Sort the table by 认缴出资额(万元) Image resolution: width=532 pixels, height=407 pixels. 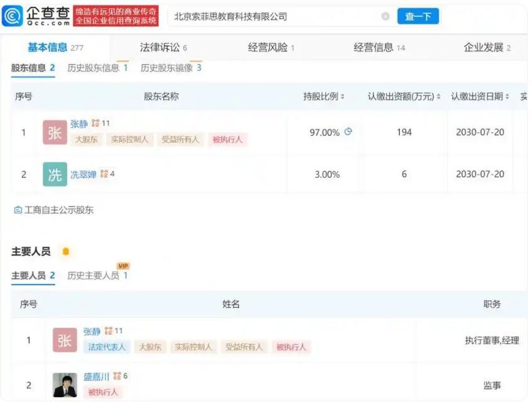pos(438,97)
